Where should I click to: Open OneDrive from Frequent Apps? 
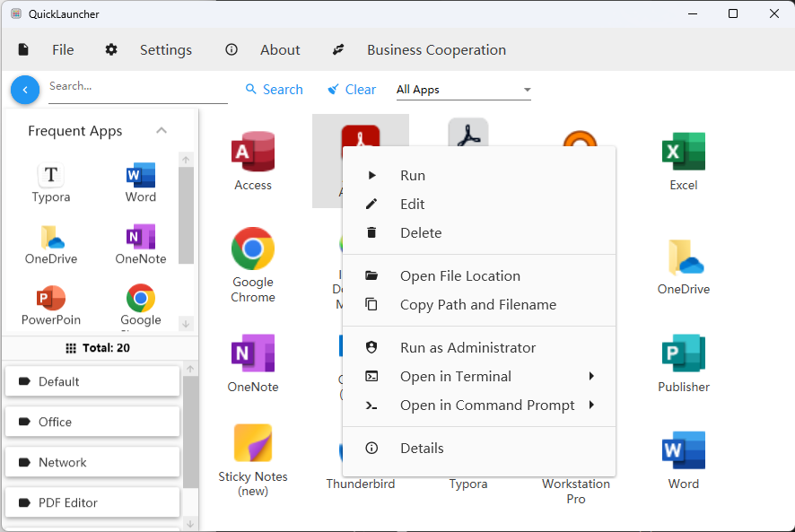(51, 244)
